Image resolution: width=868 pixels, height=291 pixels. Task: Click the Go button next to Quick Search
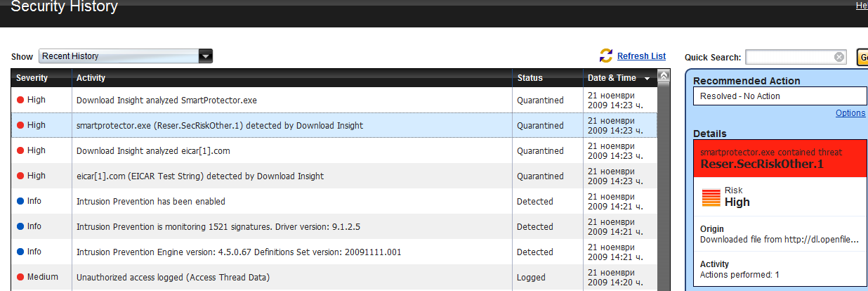[x=862, y=58]
